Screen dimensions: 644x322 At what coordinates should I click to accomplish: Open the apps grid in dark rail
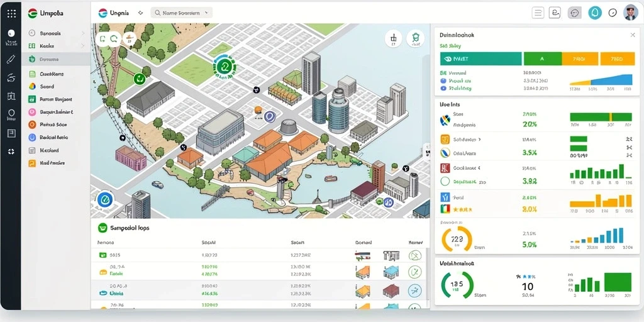11,13
